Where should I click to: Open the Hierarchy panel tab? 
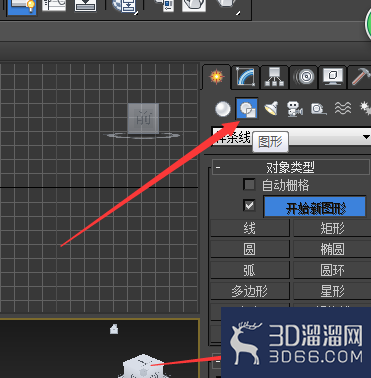pos(274,77)
